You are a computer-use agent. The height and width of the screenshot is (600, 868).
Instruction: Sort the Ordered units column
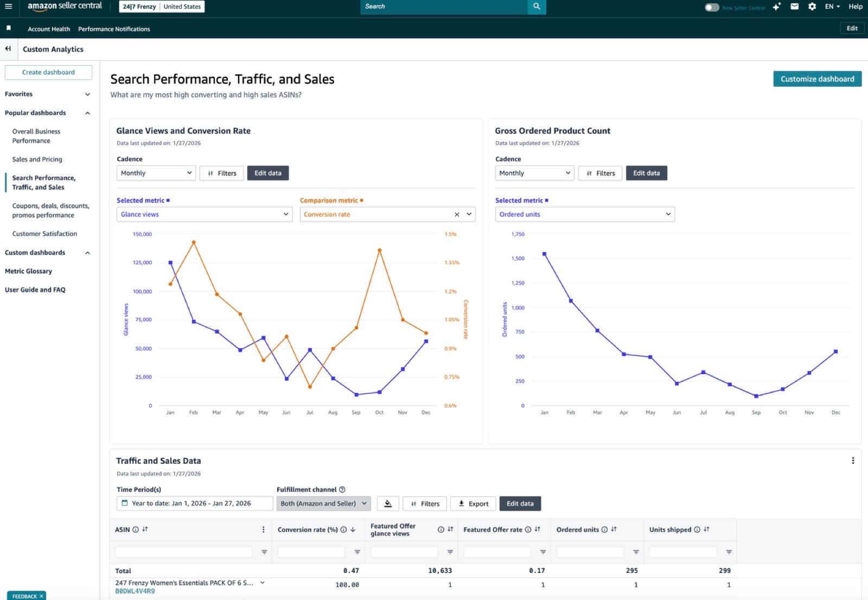point(614,529)
